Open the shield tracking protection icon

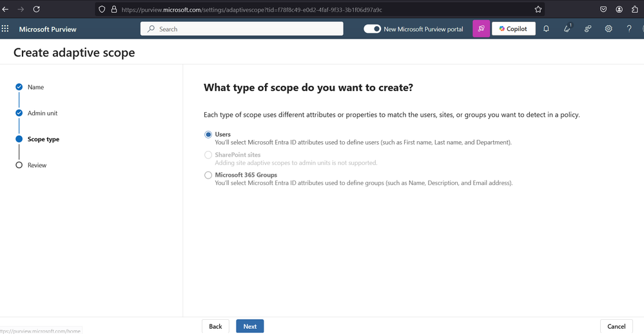[x=102, y=10]
